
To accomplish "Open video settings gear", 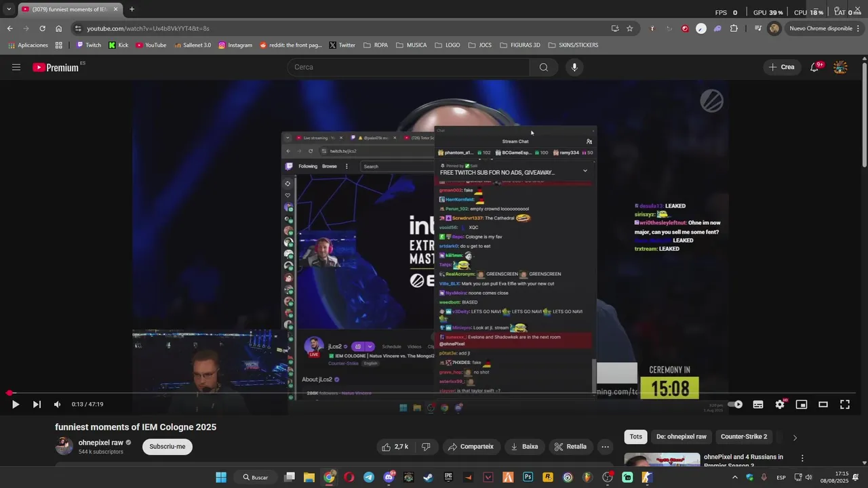I will [780, 405].
